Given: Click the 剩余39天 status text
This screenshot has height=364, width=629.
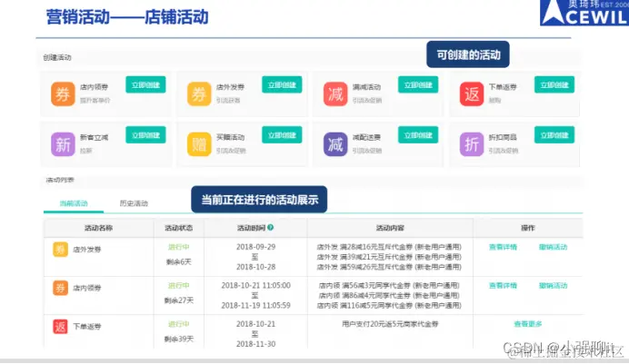Looking at the screenshot, I should click(179, 339).
